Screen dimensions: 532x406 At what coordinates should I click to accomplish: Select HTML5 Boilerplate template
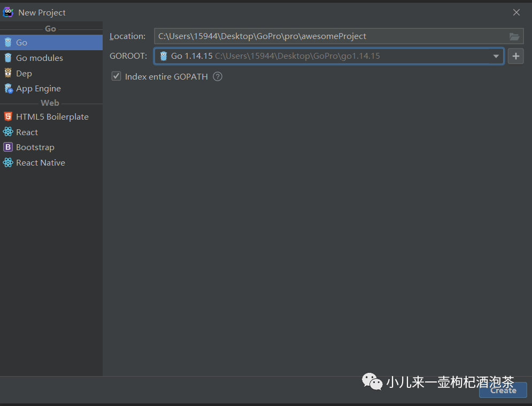51,116
